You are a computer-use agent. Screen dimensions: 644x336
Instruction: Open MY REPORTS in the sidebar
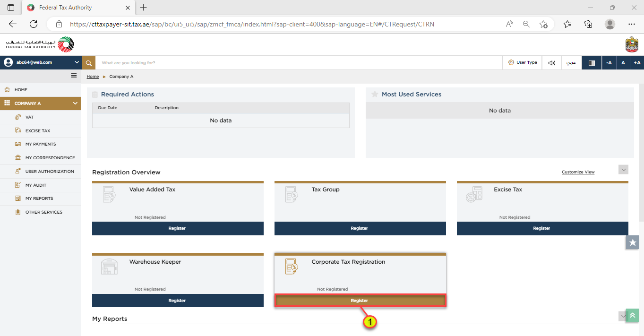coord(40,198)
